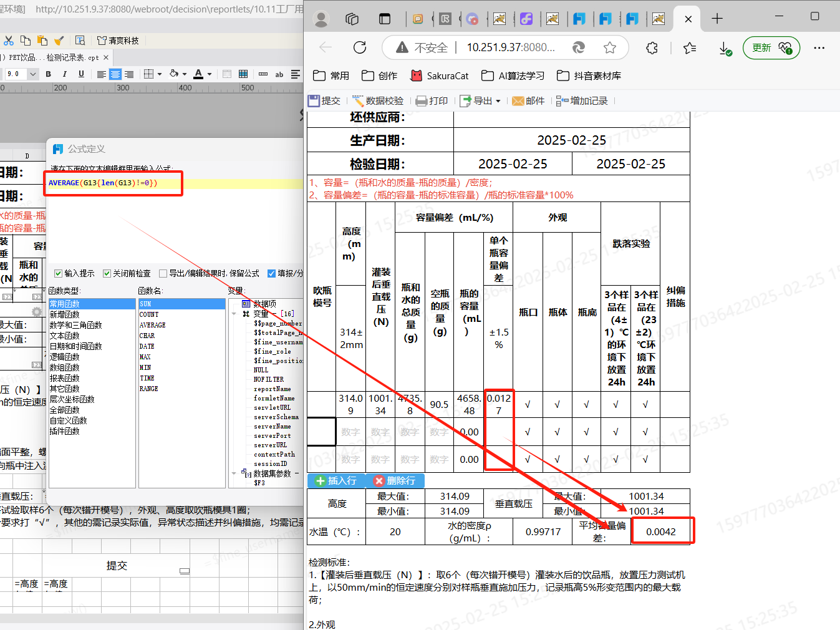840x630 pixels.
Task: Toggle the 填报/分 checkbox
Action: click(272, 273)
